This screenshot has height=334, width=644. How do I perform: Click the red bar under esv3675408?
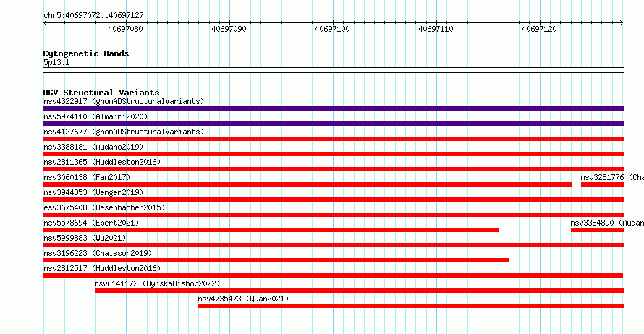pyautogui.click(x=333, y=215)
